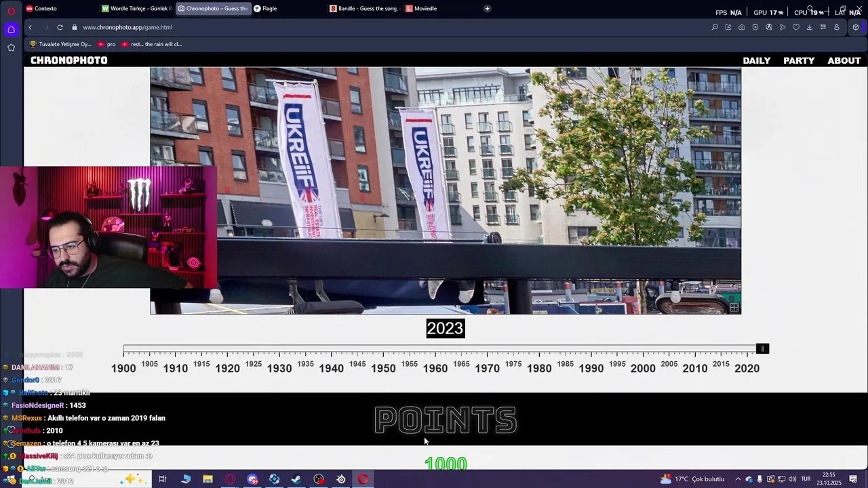This screenshot has width=868, height=488.
Task: Click MSRexus chat message
Action: point(88,418)
